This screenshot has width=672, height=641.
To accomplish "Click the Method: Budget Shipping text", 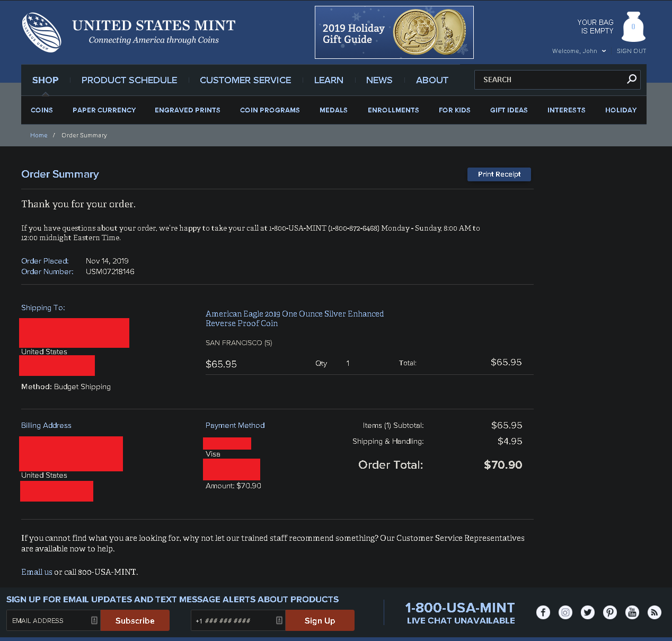I will [x=66, y=387].
